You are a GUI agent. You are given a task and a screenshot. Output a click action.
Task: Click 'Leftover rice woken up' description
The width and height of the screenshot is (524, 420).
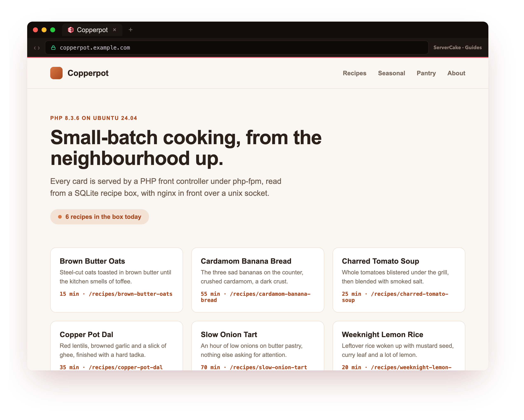[398, 350]
